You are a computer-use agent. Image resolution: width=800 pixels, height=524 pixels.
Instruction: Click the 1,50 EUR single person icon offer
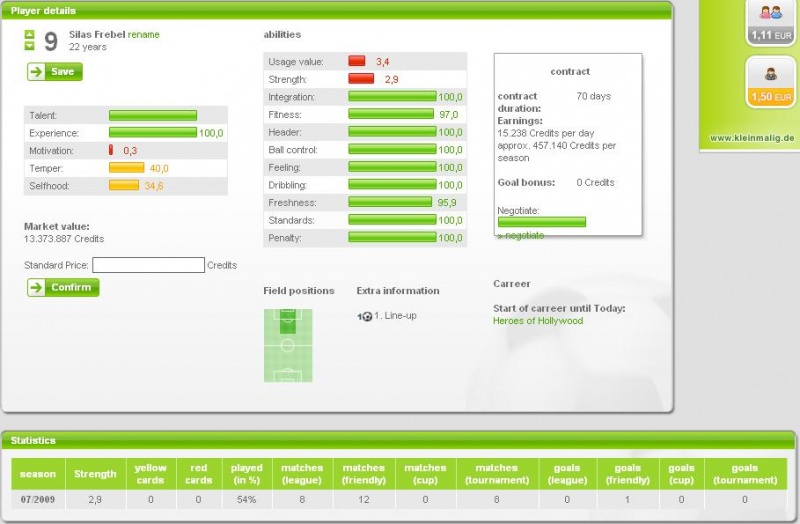coord(771,82)
